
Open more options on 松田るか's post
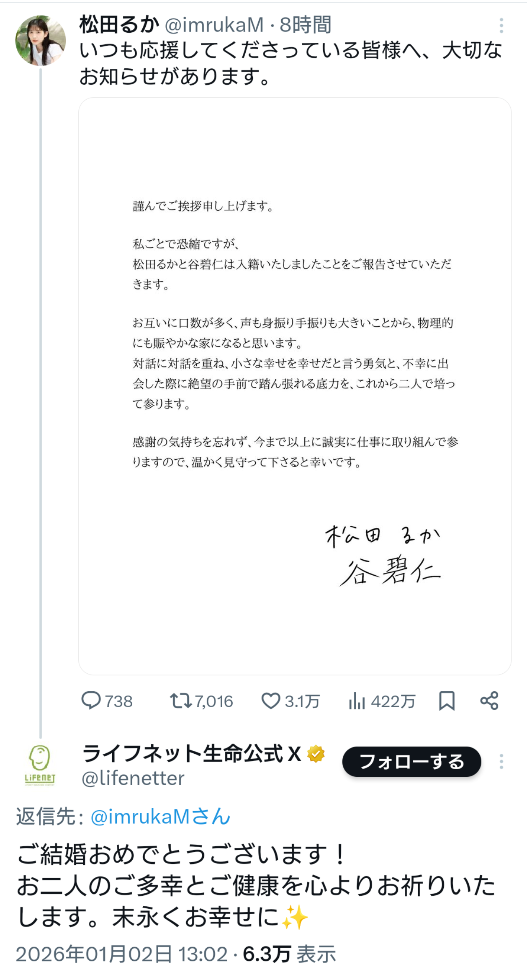coord(501,26)
